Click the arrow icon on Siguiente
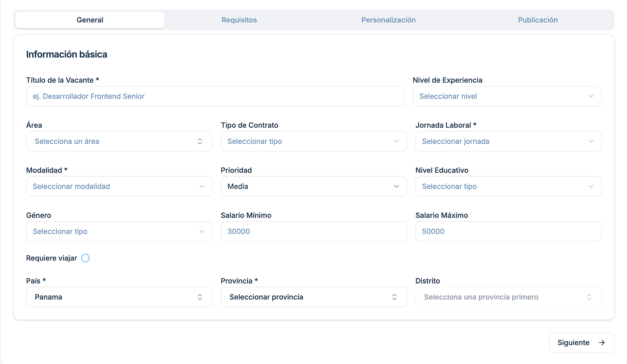Viewport: 627px width, 364px height. (602, 343)
